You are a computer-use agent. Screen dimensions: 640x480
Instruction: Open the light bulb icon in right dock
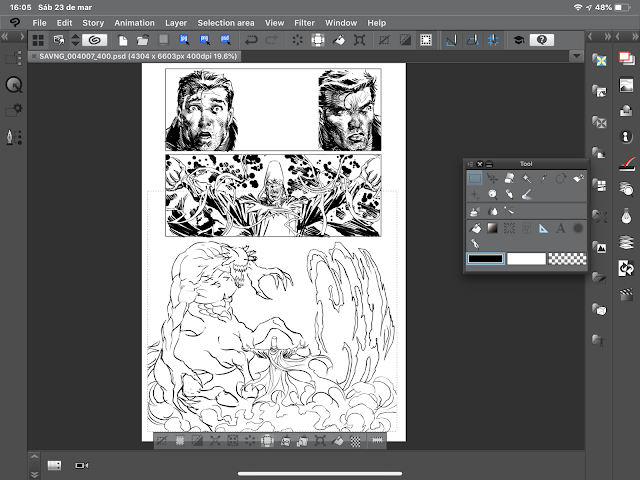point(626,216)
